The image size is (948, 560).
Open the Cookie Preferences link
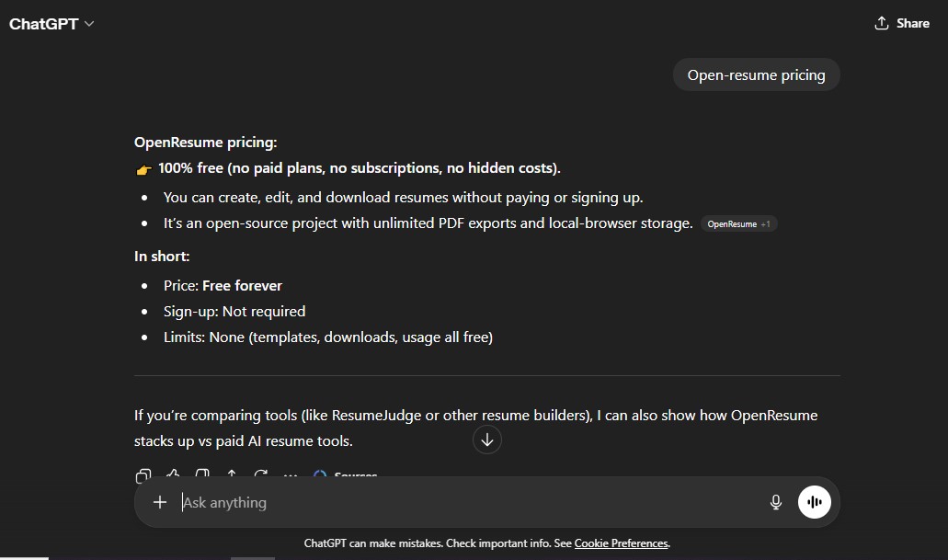pyautogui.click(x=620, y=543)
